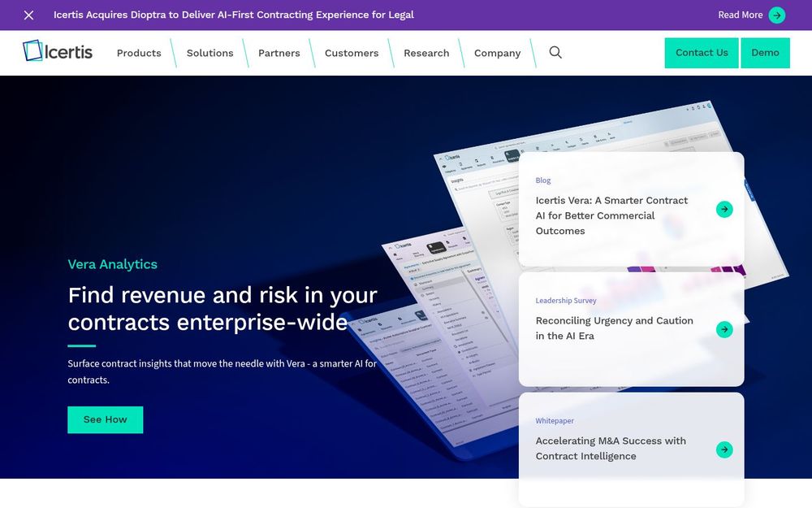Click the See How button
Screen dimensions: 812x508
pyautogui.click(x=105, y=420)
